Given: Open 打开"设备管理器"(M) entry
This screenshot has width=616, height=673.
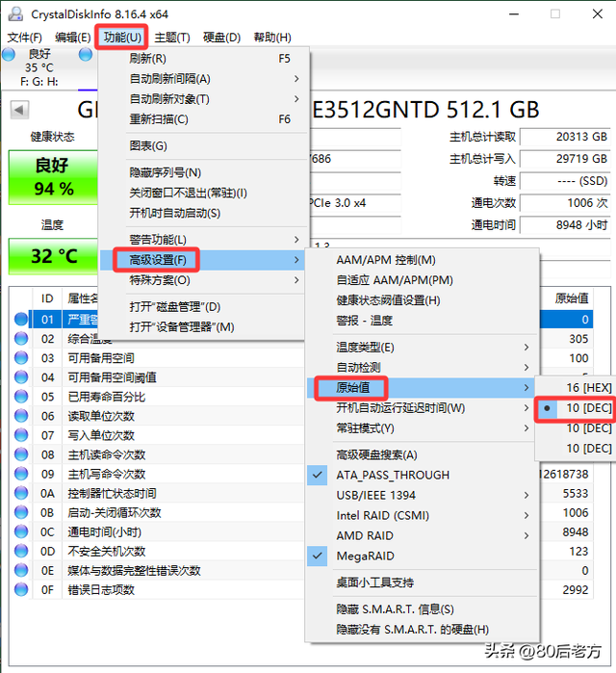Looking at the screenshot, I should [202, 326].
